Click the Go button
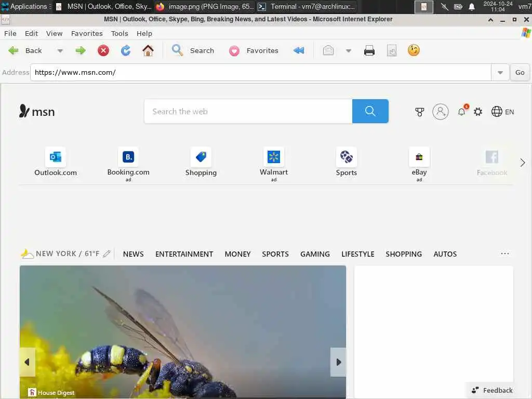532x399 pixels. click(520, 72)
